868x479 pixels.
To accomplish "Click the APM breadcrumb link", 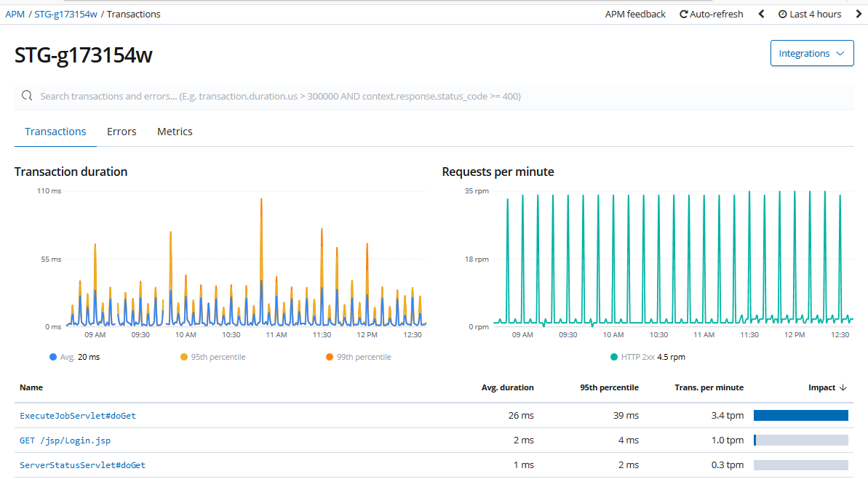I will (x=15, y=15).
